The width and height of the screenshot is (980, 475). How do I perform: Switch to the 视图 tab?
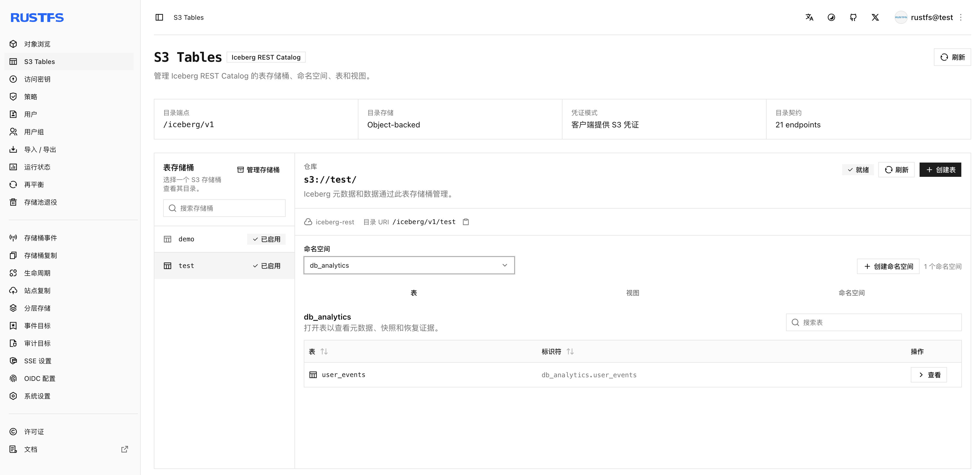633,292
